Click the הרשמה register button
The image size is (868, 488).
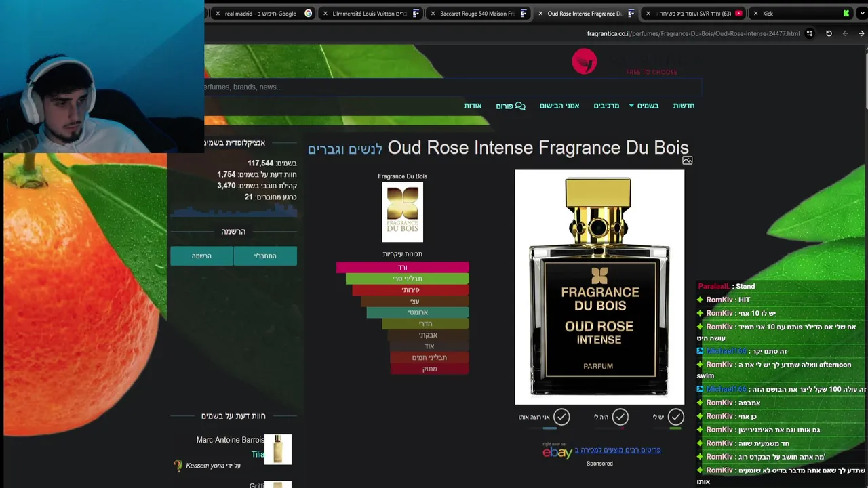(x=201, y=256)
